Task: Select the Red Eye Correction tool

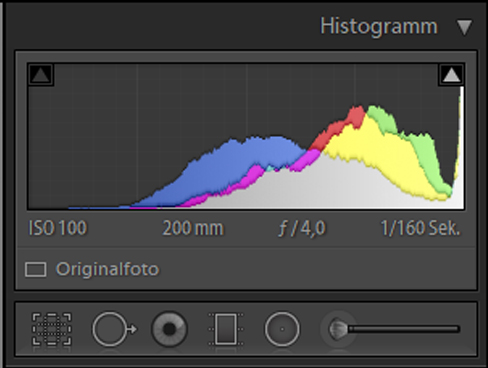Action: [x=169, y=329]
